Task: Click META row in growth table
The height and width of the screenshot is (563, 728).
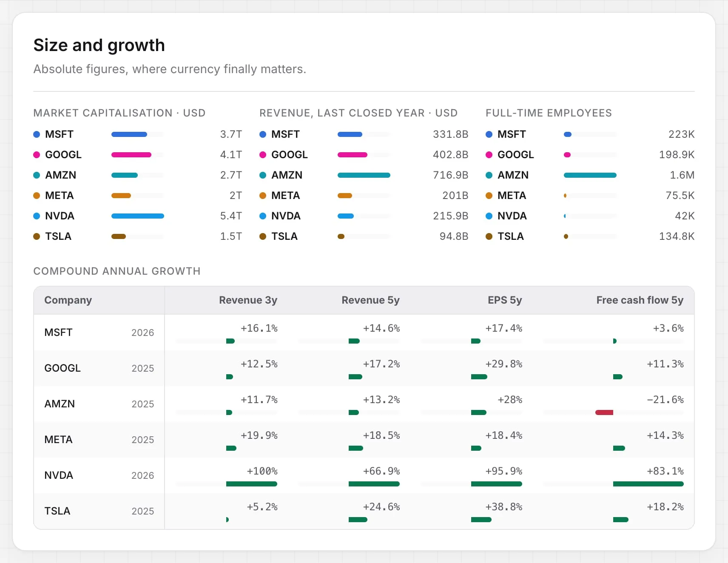Action: point(364,440)
